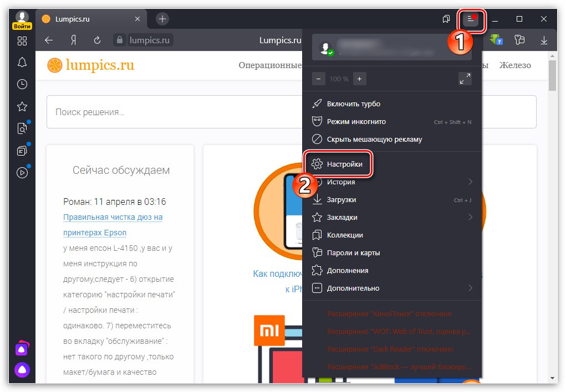Open passwords manager icon in toolbar

519,40
